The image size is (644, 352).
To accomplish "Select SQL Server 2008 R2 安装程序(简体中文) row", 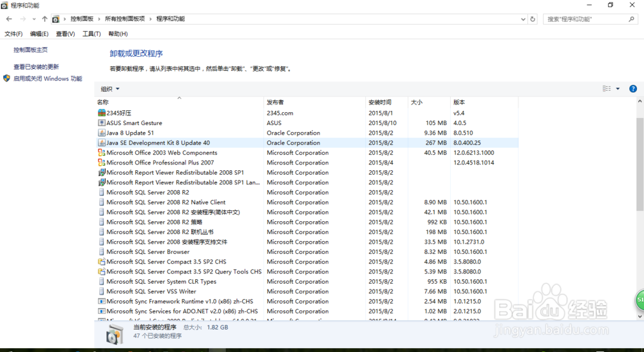I will pyautogui.click(x=307, y=212).
